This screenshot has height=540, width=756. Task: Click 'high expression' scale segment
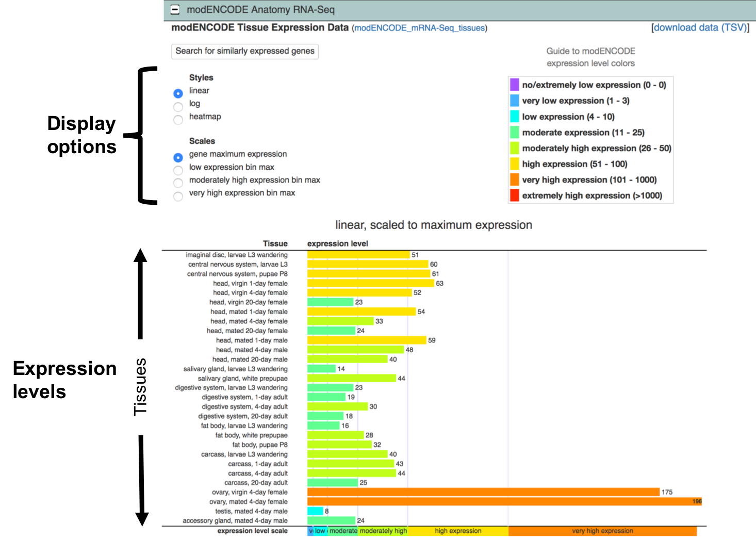pos(458,531)
